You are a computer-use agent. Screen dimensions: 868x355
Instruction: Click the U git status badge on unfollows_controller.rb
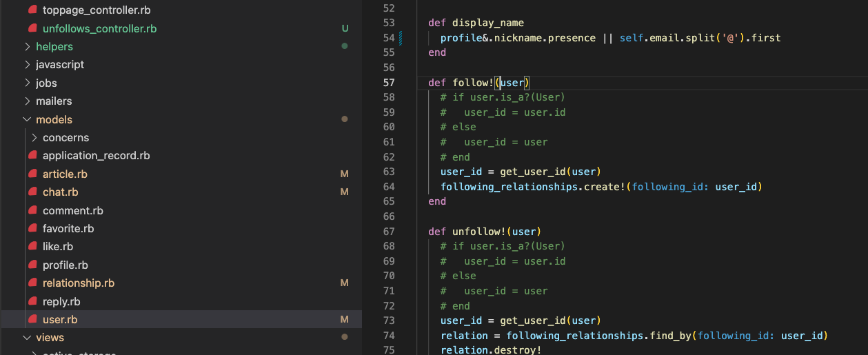tap(345, 28)
